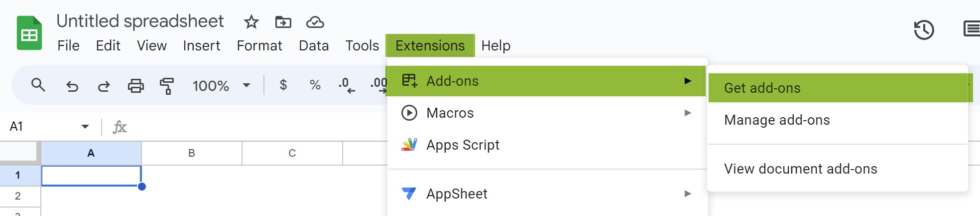Open version history clock icon
This screenshot has width=980, height=216.
tap(924, 30)
